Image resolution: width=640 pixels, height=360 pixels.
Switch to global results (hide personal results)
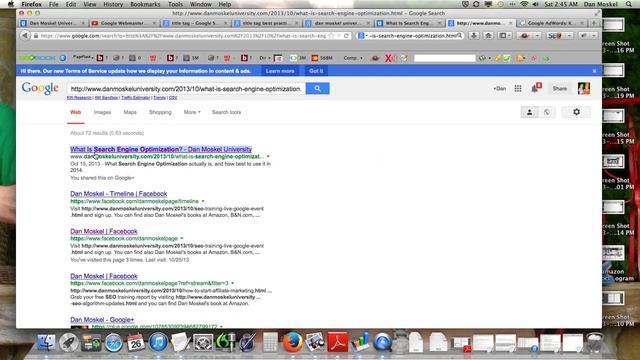click(x=547, y=112)
